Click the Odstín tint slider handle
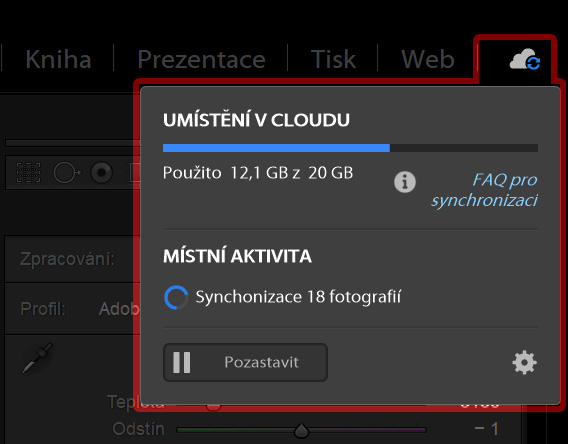This screenshot has height=444, width=568. coord(301,430)
